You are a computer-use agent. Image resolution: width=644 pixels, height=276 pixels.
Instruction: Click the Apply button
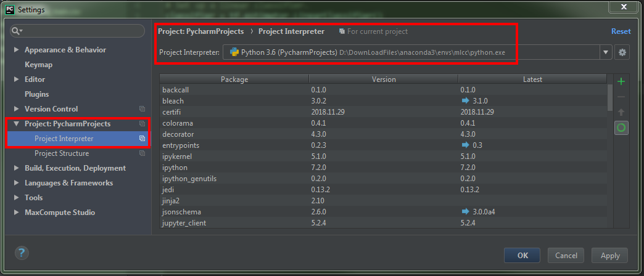[610, 256]
